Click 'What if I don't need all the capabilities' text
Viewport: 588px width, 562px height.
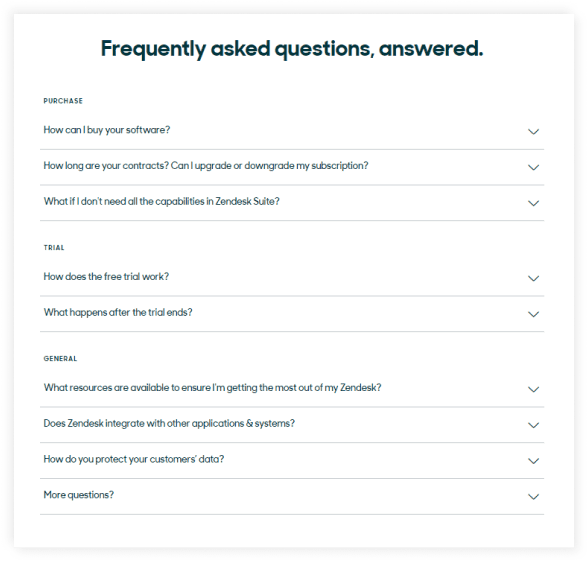pos(162,201)
